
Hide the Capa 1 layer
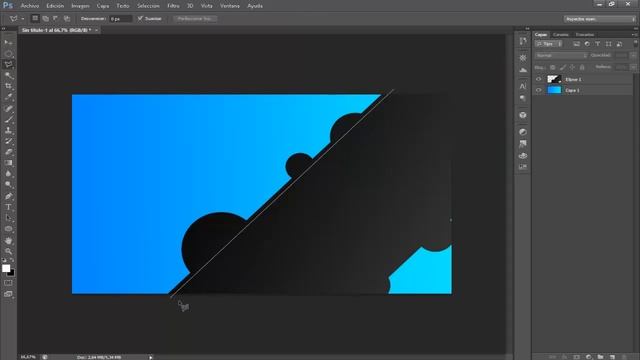point(538,90)
